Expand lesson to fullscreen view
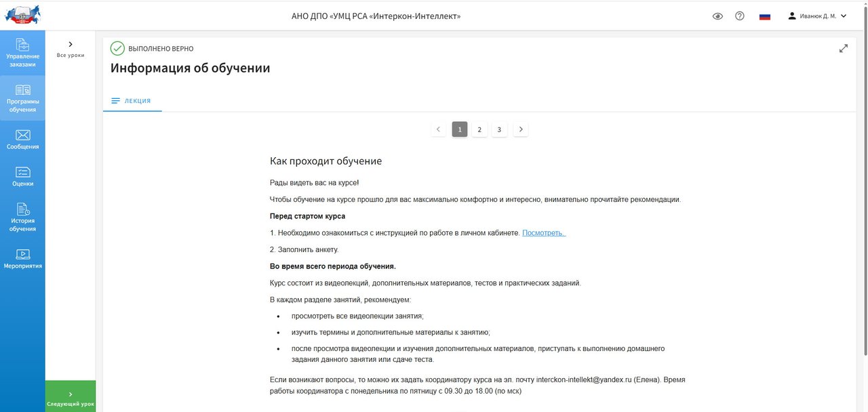 [844, 48]
